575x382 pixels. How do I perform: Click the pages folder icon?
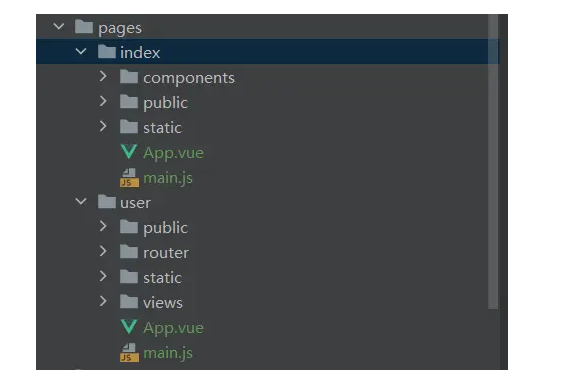[x=84, y=27]
